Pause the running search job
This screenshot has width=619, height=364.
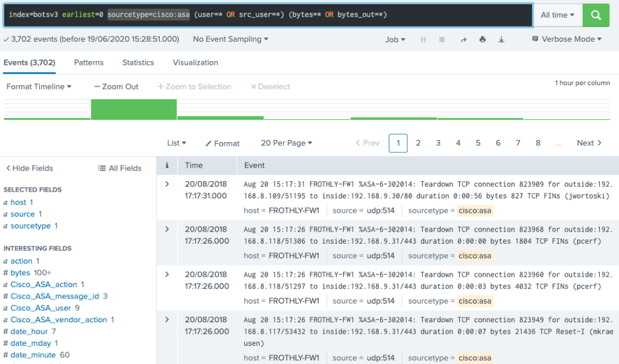pos(423,39)
